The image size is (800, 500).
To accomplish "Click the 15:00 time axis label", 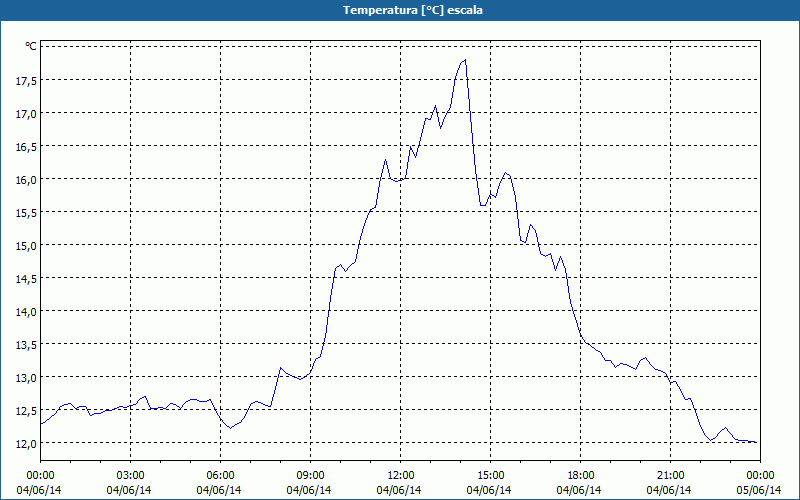I will click(x=491, y=474).
